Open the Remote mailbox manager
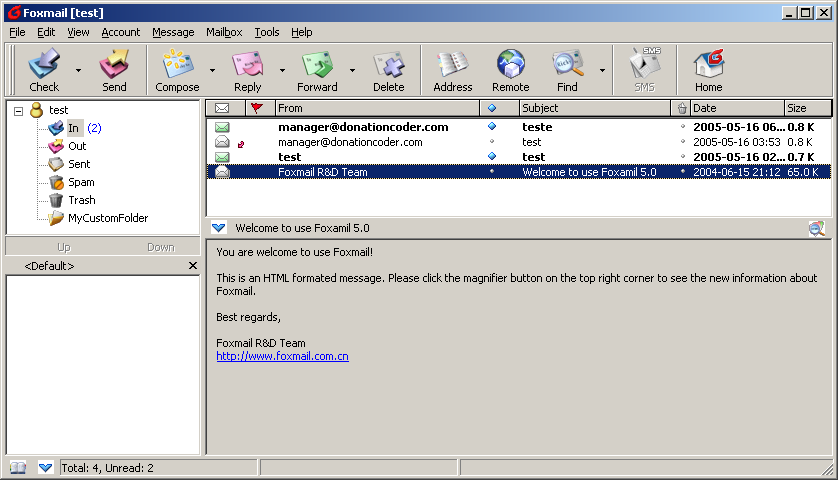The image size is (838, 480). 510,70
